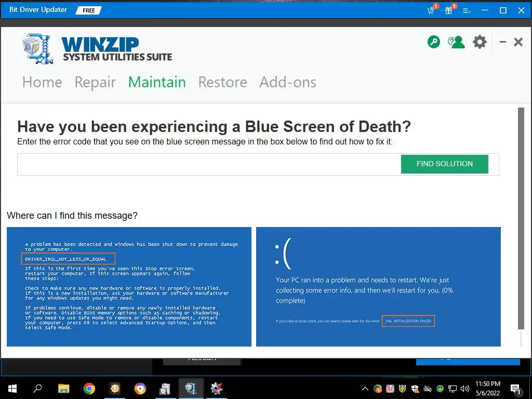Open the volume speaker tray icon
The height and width of the screenshot is (399, 532).
point(465,389)
